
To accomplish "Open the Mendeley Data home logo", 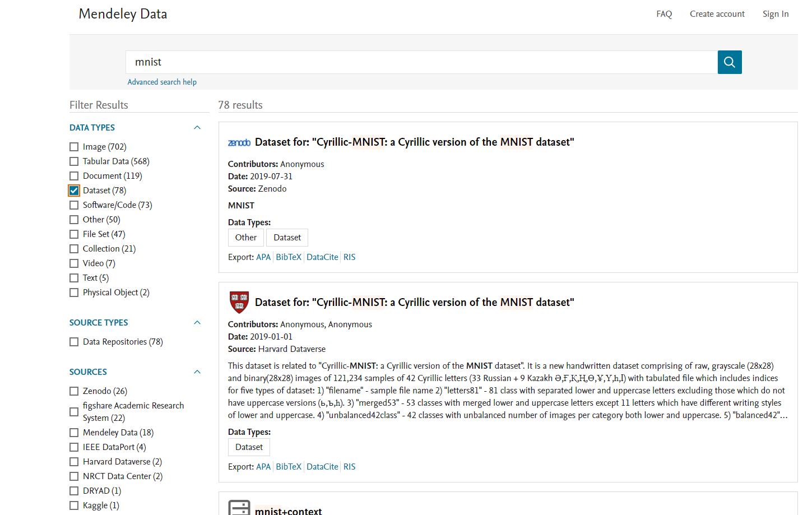I will (x=123, y=14).
